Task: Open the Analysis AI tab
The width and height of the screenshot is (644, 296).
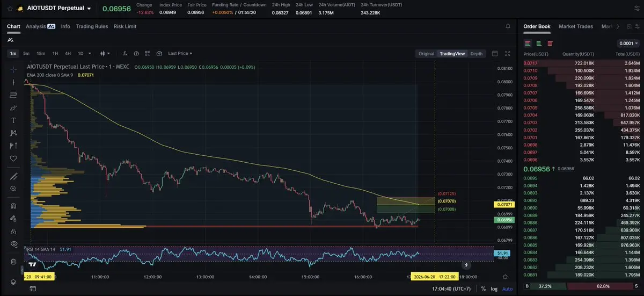Action: click(41, 26)
